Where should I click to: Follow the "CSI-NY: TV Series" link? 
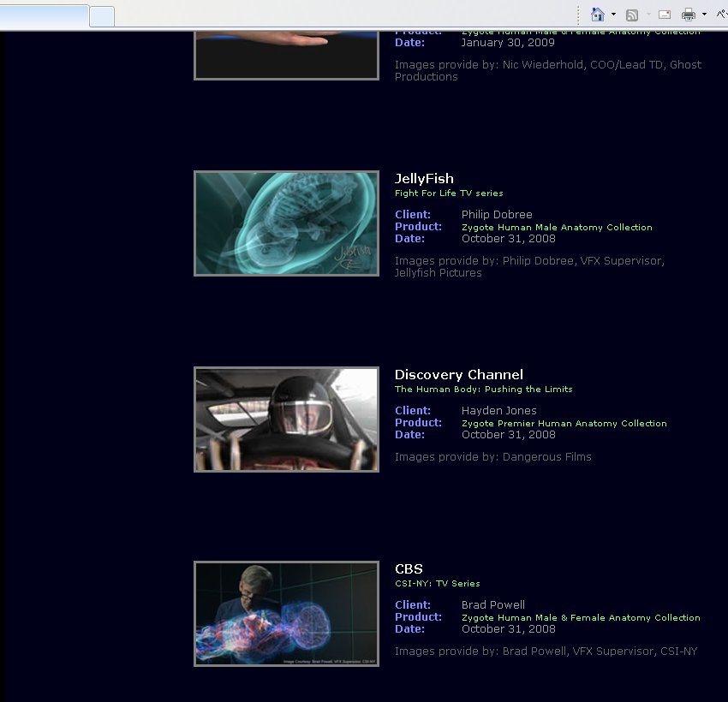438,584
